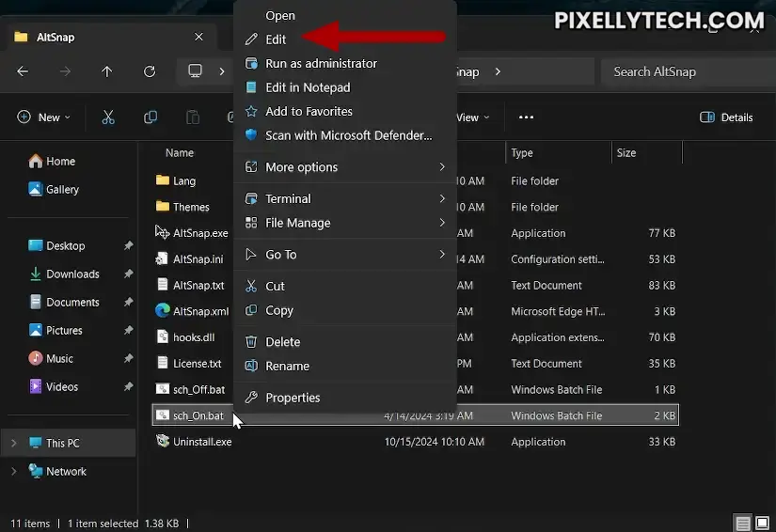Select Run as administrator

point(345,63)
